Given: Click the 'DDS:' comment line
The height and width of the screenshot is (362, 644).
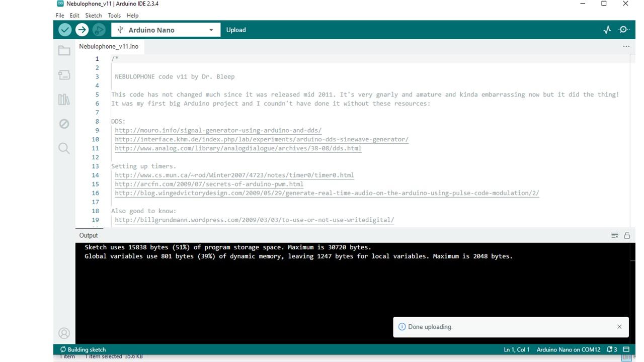Looking at the screenshot, I should coord(118,121).
